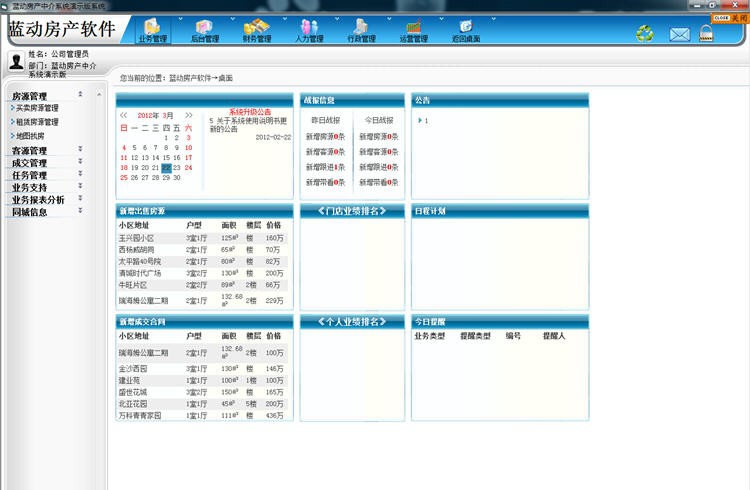Open dropdown arrow next to 财务管理

click(x=285, y=19)
